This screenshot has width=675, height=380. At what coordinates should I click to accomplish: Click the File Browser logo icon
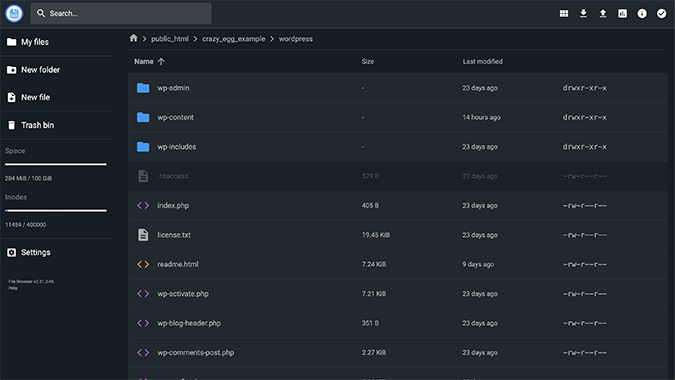coord(14,13)
